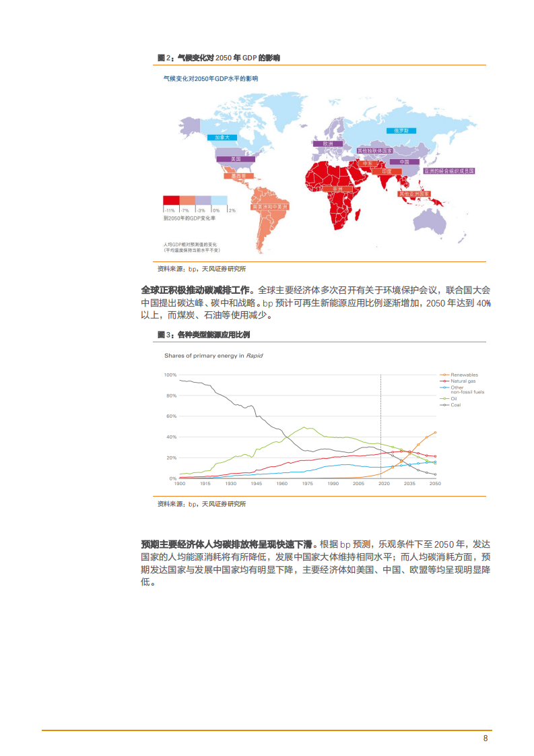Click the source line under figure 2
The image size is (534, 756).
point(201,269)
